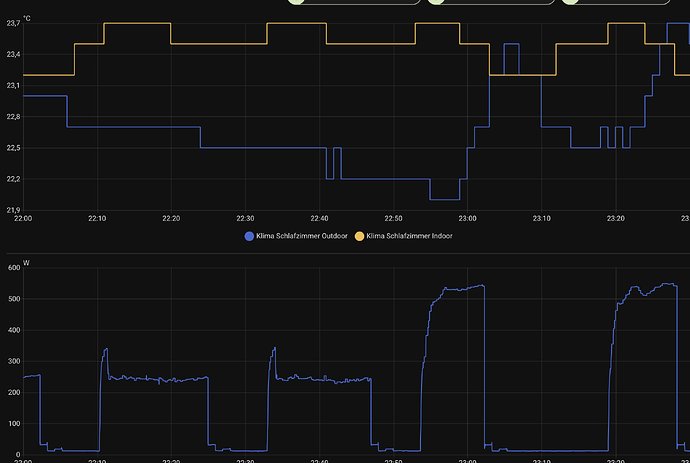Click 22:50 time label under temperature chart

[x=393, y=218]
